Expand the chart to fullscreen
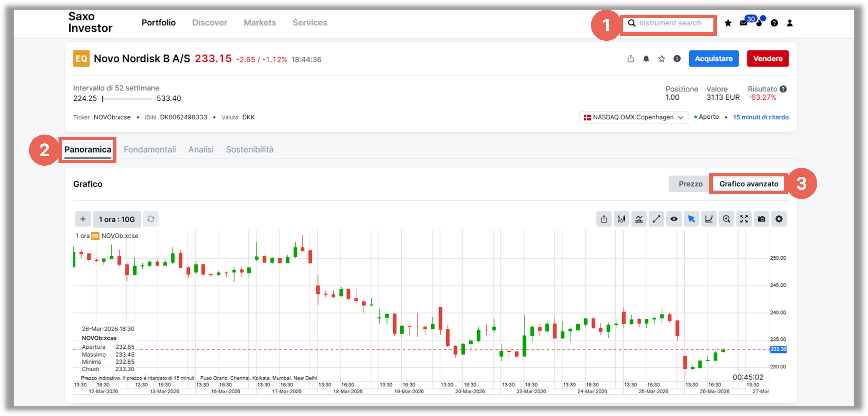 744,219
